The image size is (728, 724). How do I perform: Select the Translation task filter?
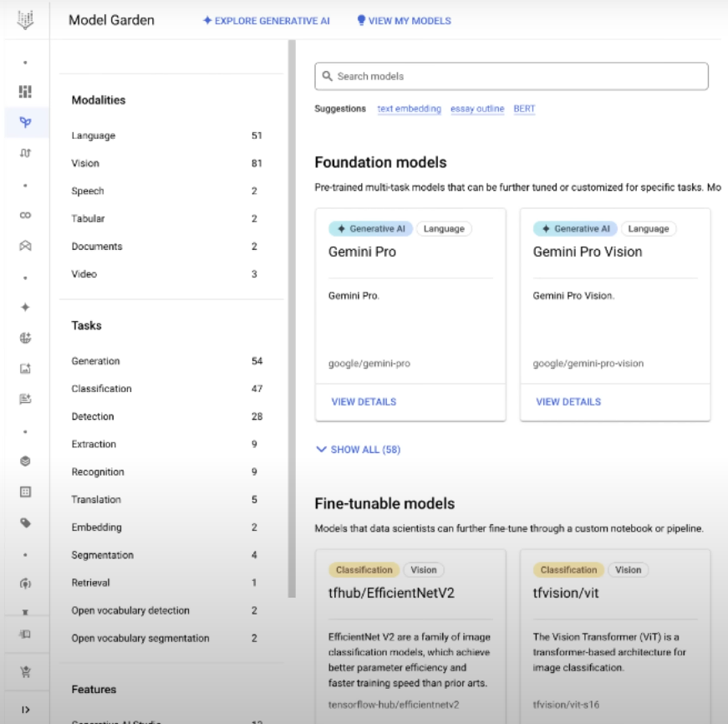pos(166,499)
